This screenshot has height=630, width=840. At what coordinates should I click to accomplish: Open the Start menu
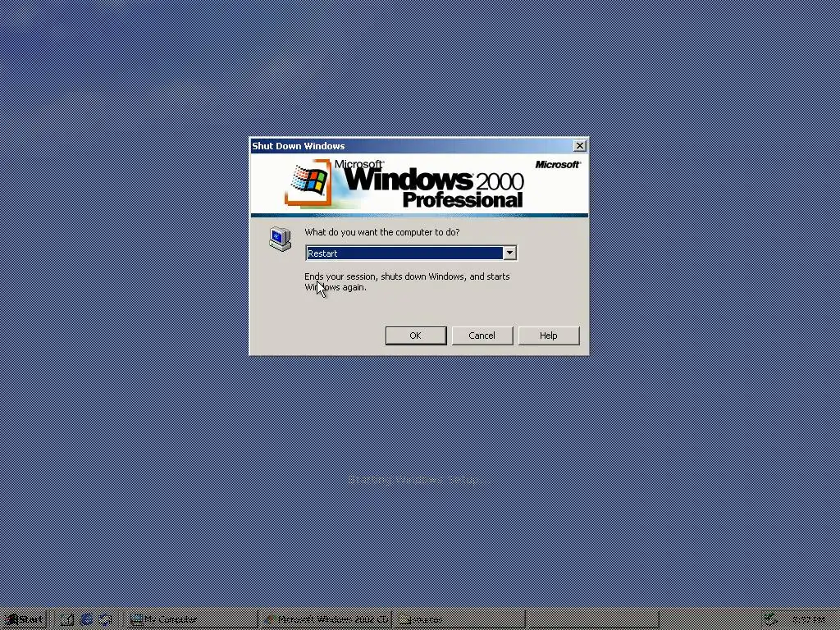tap(24, 619)
